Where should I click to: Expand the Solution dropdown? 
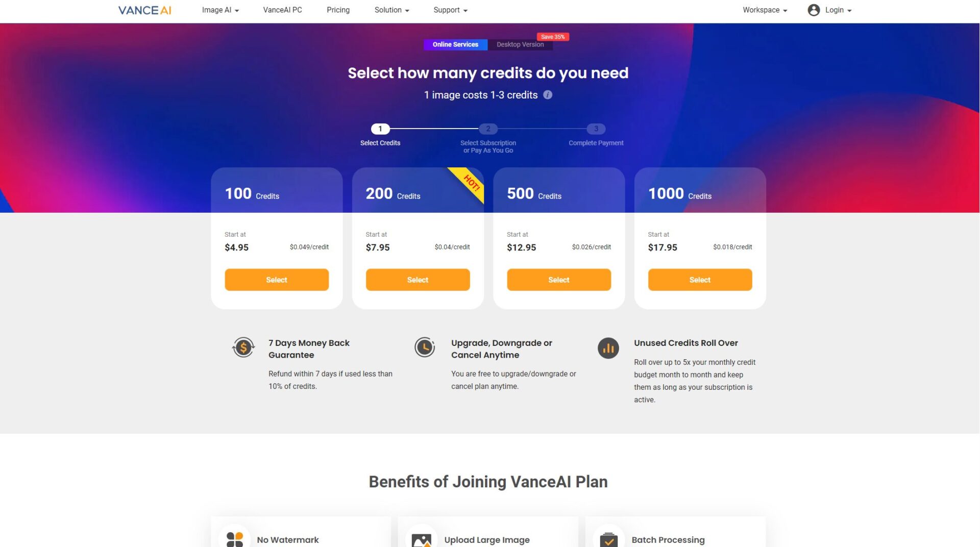pos(391,10)
